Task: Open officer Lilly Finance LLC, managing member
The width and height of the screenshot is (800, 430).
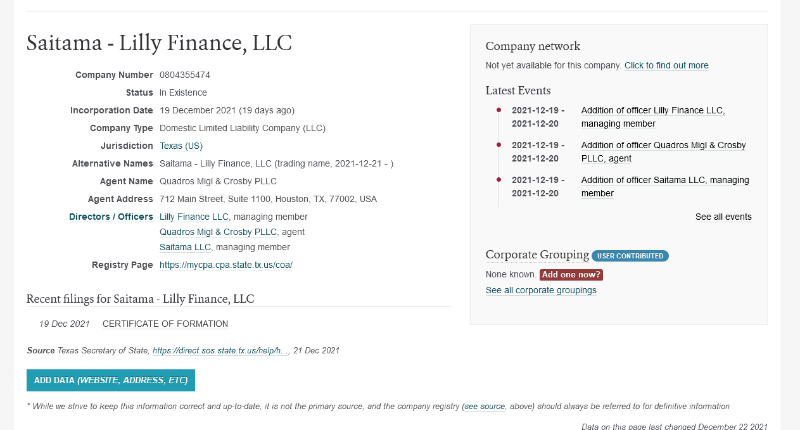Action: [194, 216]
